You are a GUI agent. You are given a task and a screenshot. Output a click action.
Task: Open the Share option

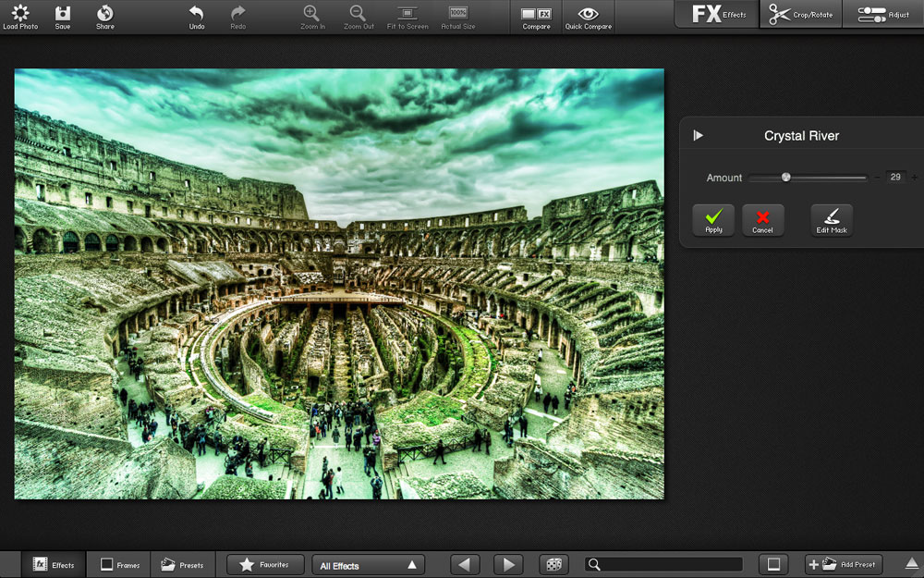[104, 16]
